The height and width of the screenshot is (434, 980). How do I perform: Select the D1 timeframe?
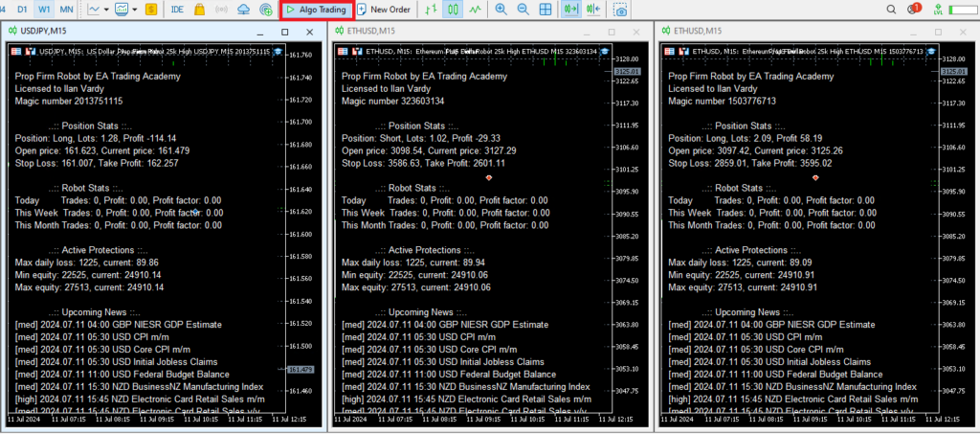tap(22, 10)
